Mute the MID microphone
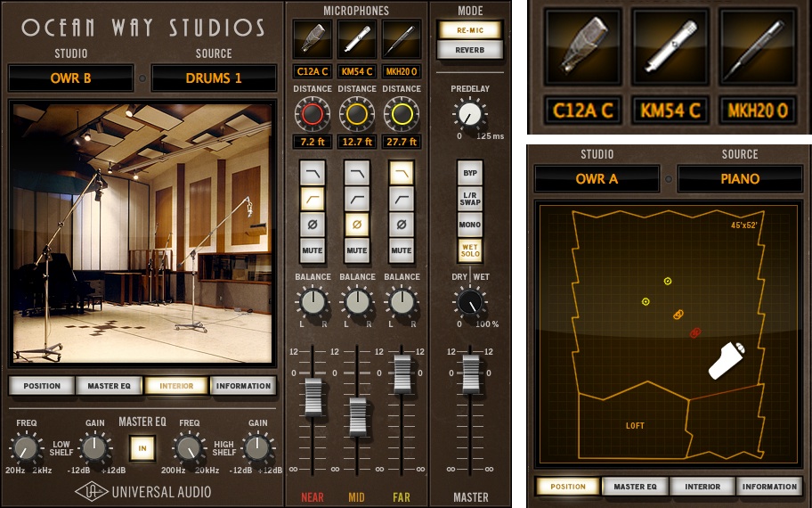The width and height of the screenshot is (812, 508). click(357, 250)
